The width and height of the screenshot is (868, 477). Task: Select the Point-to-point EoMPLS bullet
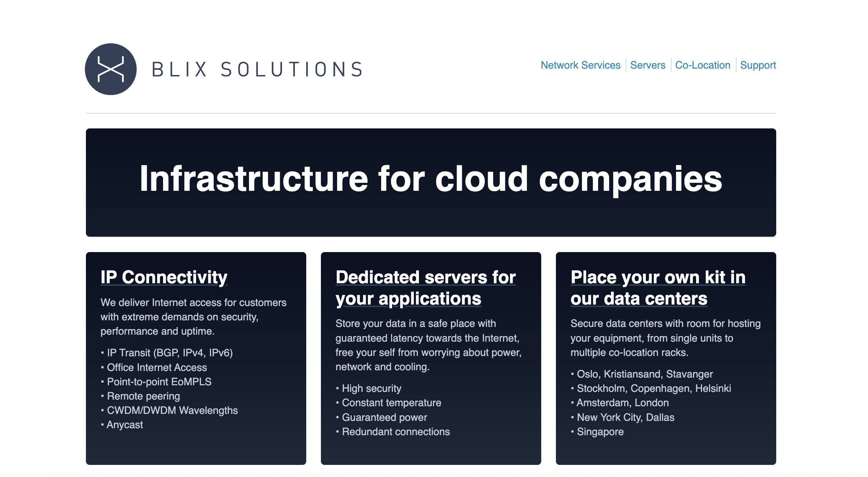tap(159, 382)
